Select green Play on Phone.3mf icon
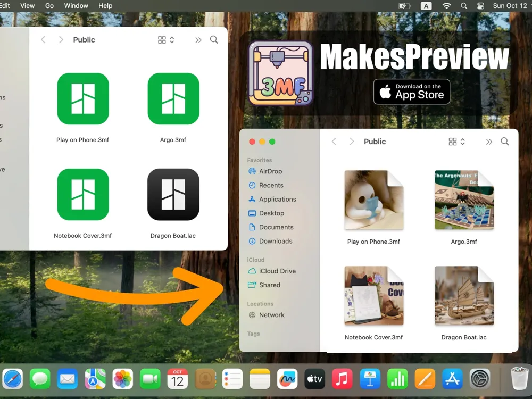The image size is (532, 399). point(83,99)
